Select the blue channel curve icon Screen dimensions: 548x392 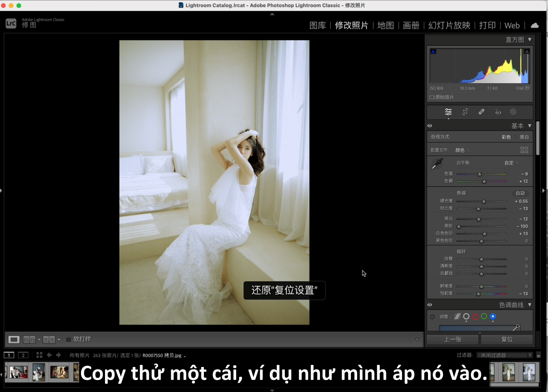493,316
